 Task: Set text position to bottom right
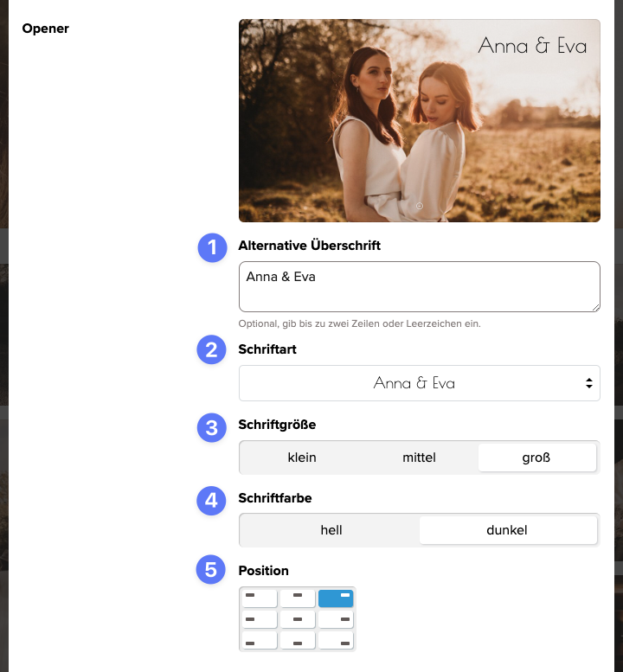point(336,641)
